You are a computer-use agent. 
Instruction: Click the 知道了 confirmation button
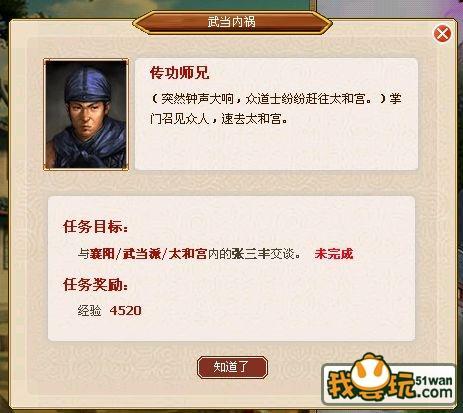[x=232, y=367]
